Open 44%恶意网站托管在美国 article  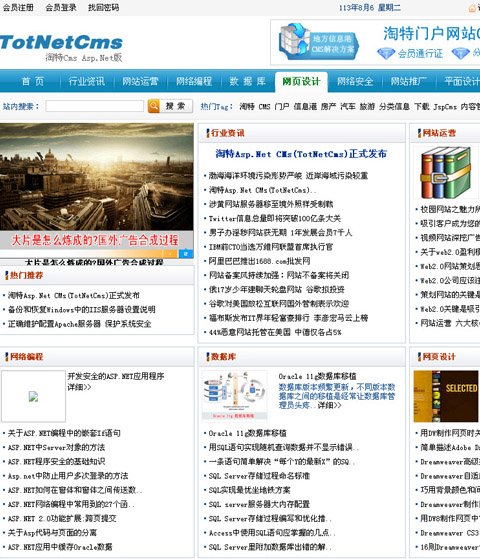tap(275, 332)
